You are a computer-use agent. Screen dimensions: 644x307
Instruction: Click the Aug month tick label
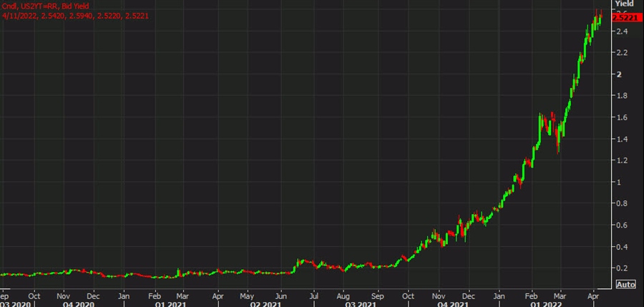343,294
